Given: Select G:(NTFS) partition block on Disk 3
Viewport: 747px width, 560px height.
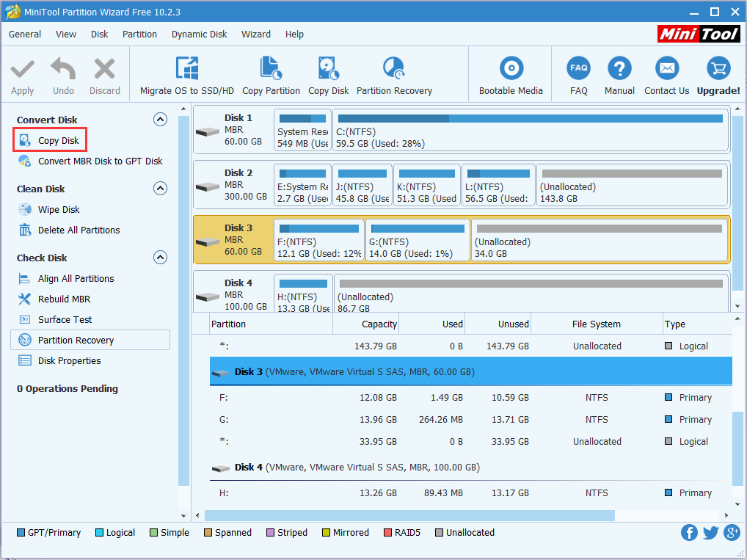Looking at the screenshot, I should click(418, 240).
